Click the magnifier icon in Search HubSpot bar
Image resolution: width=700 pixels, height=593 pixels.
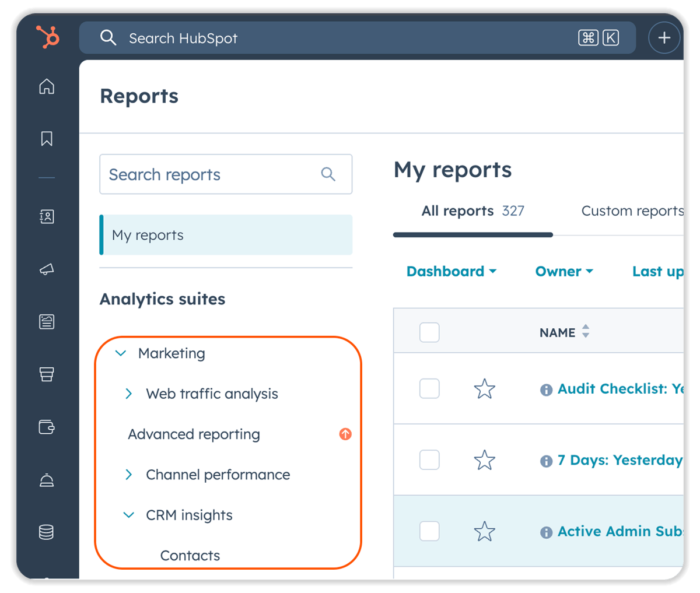[108, 38]
